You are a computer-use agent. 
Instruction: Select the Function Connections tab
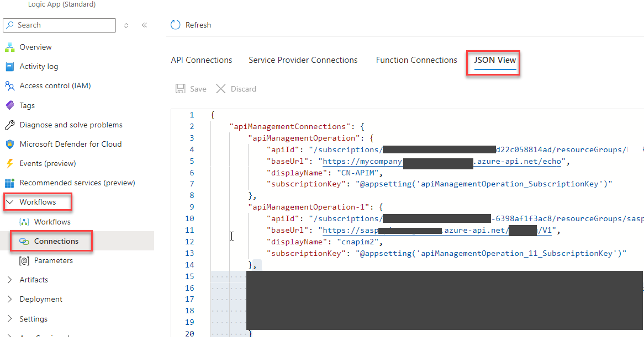416,60
